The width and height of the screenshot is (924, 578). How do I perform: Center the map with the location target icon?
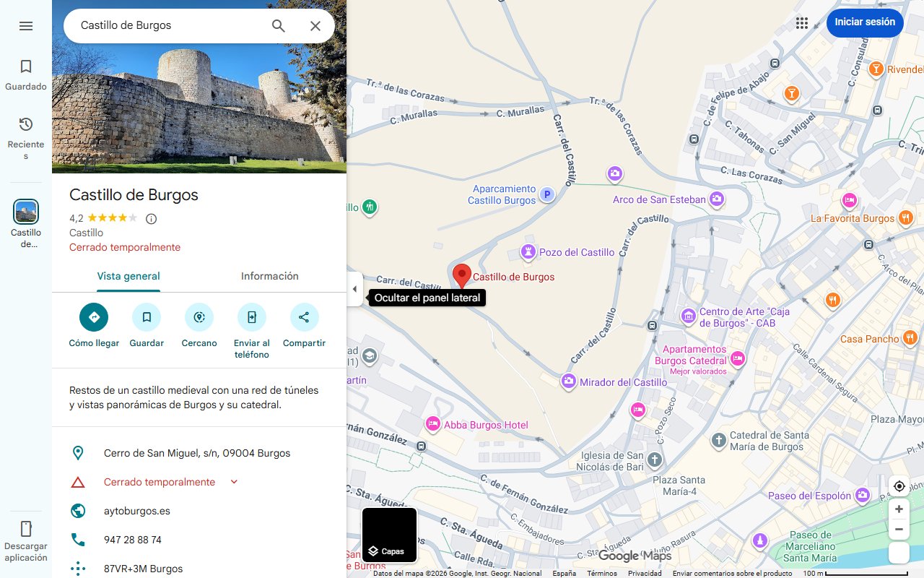pyautogui.click(x=899, y=486)
